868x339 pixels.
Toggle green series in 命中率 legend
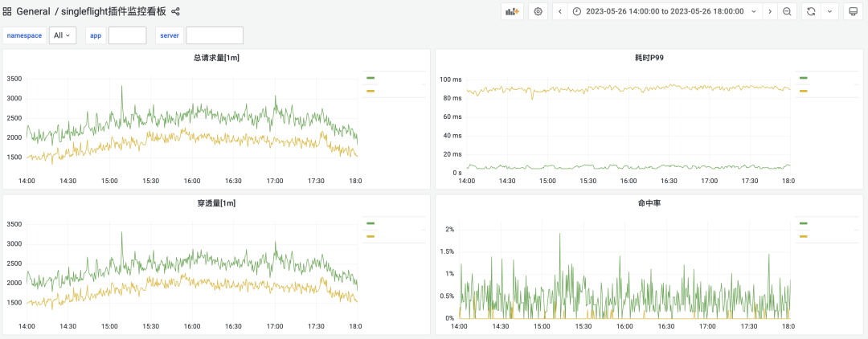[x=803, y=223]
